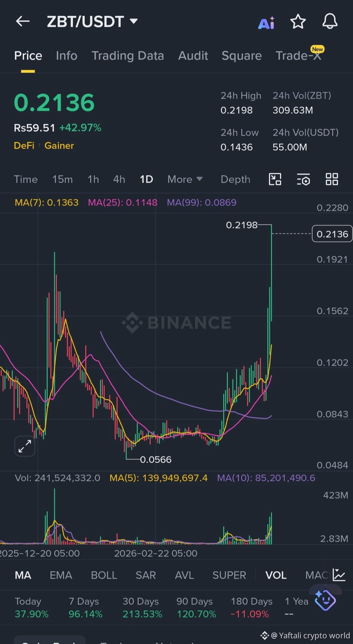The image size is (353, 644).
Task: Tap the 30 Days 213.53% performance
Action: 142,608
